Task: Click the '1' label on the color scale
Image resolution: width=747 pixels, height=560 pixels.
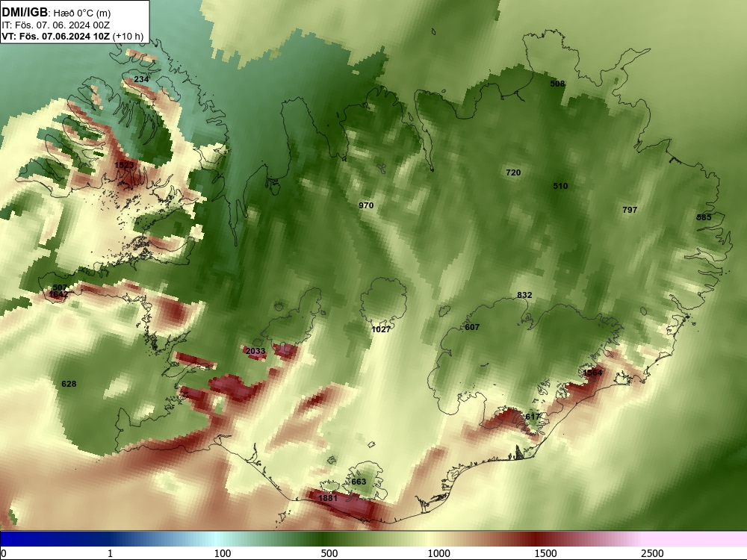Action: (x=110, y=553)
